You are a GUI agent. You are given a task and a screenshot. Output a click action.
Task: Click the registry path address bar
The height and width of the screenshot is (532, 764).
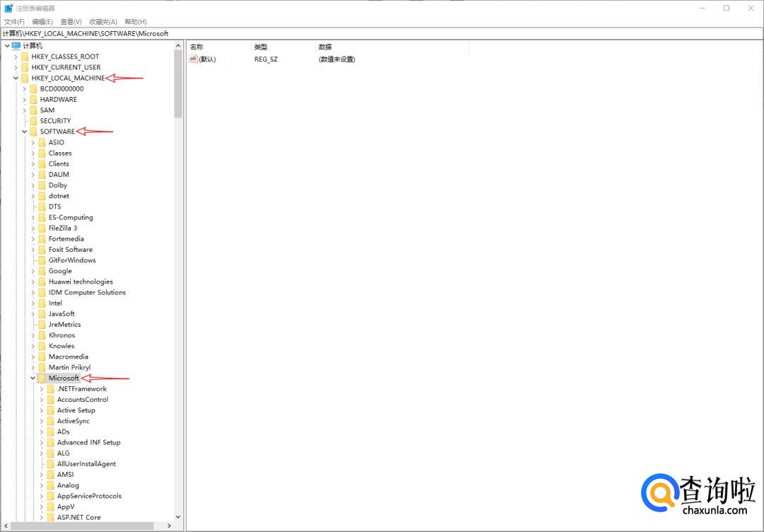[381, 34]
